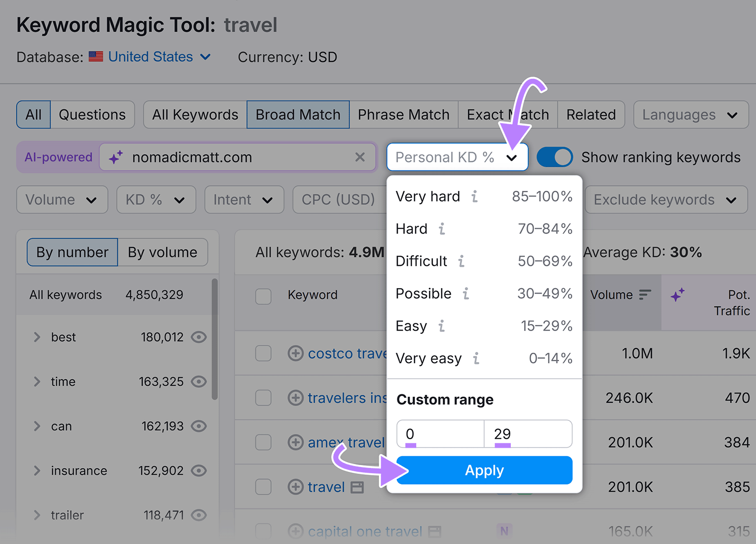Screen dimensions: 756x544
Task: Click the eye icon next to best
Action: [x=199, y=337]
